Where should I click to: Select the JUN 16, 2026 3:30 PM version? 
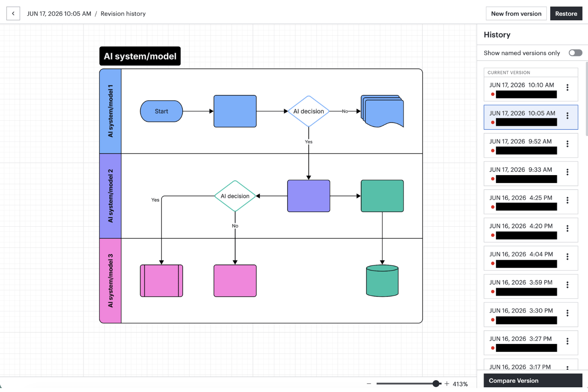pyautogui.click(x=531, y=315)
